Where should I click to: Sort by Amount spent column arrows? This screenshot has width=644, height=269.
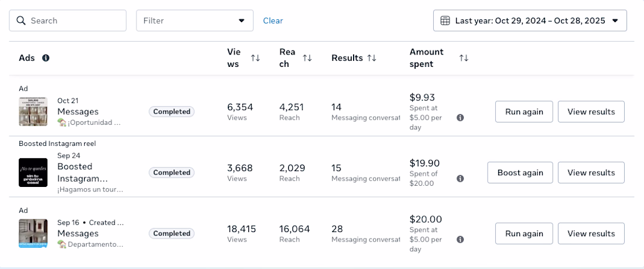click(x=464, y=58)
